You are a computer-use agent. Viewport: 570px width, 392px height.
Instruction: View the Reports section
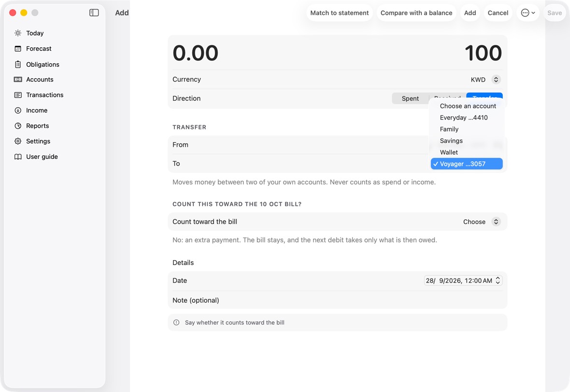(38, 126)
